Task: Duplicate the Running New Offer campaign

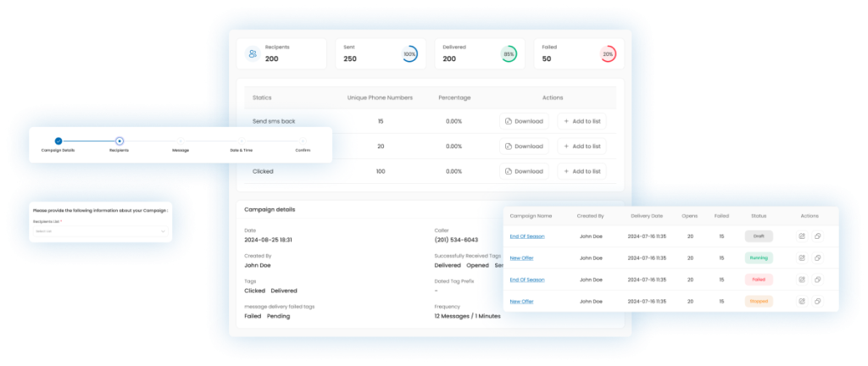Action: [x=817, y=258]
